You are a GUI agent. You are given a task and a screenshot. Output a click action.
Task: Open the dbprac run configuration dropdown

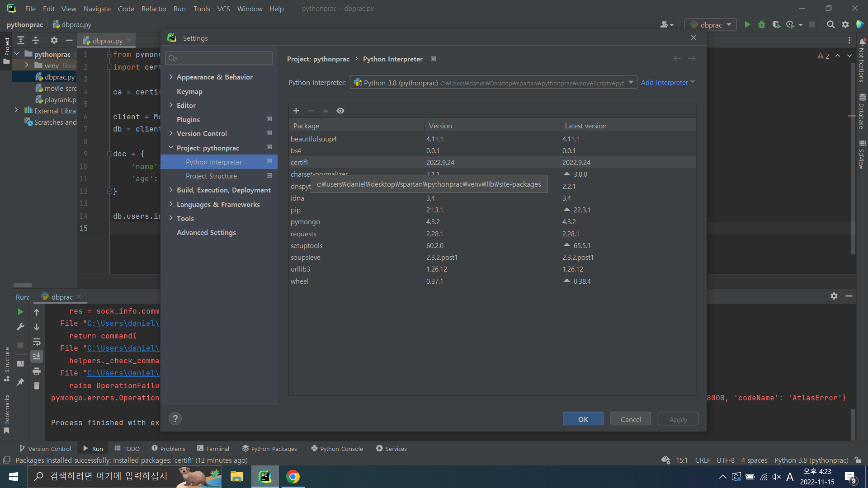point(711,25)
